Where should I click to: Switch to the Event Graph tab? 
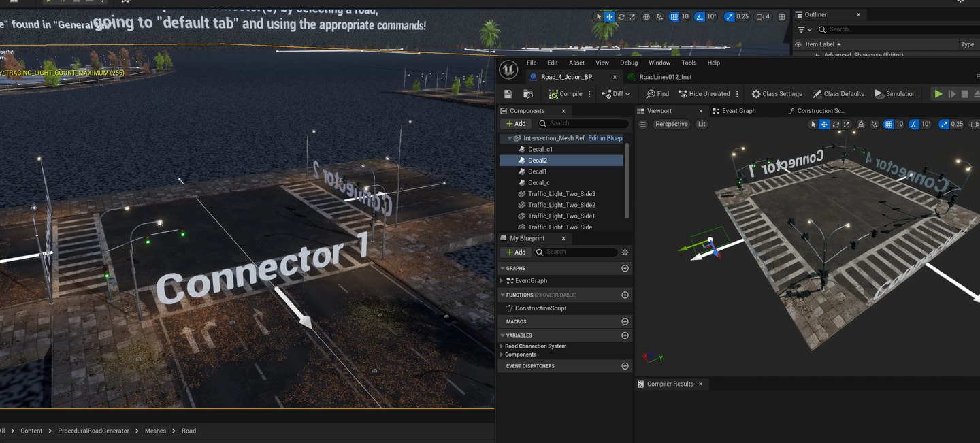[x=738, y=111]
